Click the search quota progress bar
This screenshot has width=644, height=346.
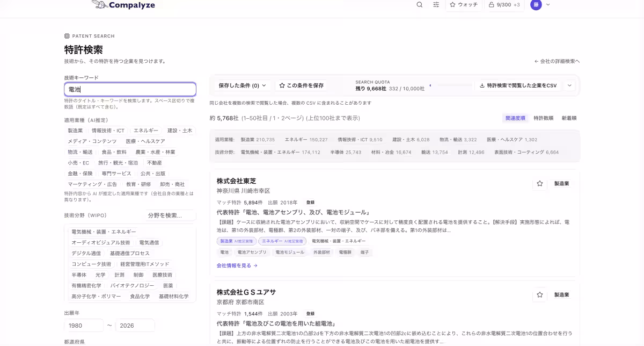pos(451,85)
